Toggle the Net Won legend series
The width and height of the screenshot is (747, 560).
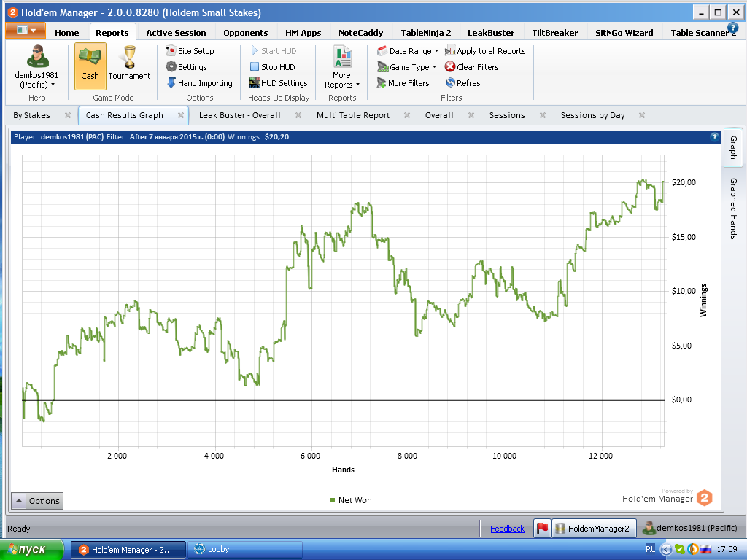tap(351, 500)
